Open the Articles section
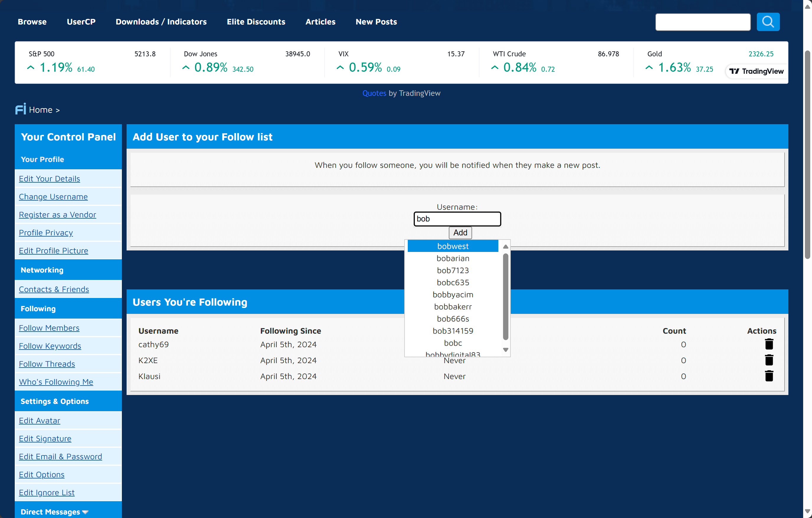Image resolution: width=812 pixels, height=518 pixels. click(320, 22)
